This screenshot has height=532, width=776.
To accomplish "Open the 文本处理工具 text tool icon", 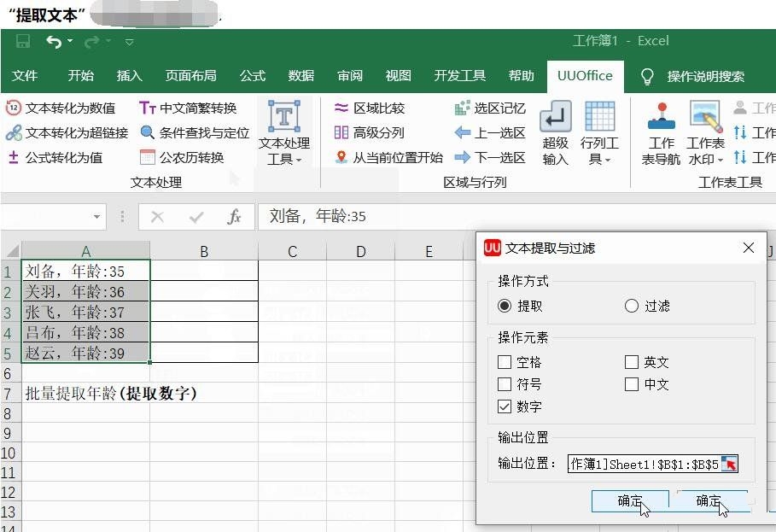I will [284, 117].
